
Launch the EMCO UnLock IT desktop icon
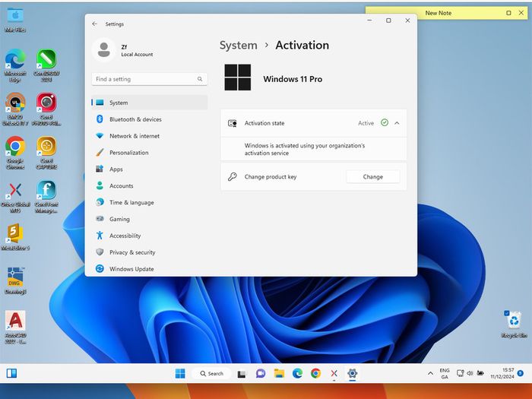[15, 109]
